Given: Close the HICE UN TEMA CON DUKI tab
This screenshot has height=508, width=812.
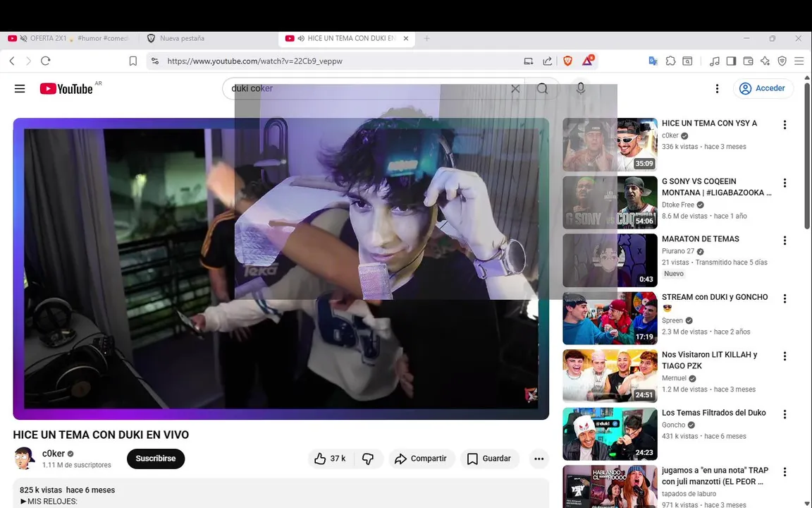Looking at the screenshot, I should [x=406, y=38].
